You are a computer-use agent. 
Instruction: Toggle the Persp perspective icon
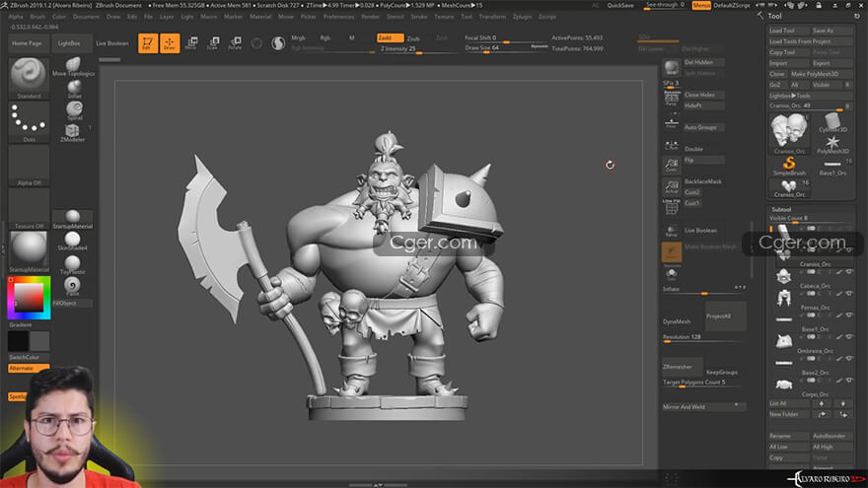tap(671, 99)
